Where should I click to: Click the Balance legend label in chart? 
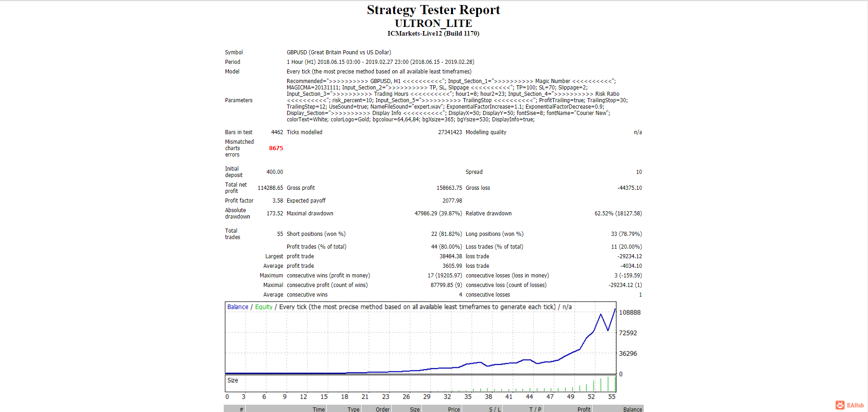(x=237, y=307)
